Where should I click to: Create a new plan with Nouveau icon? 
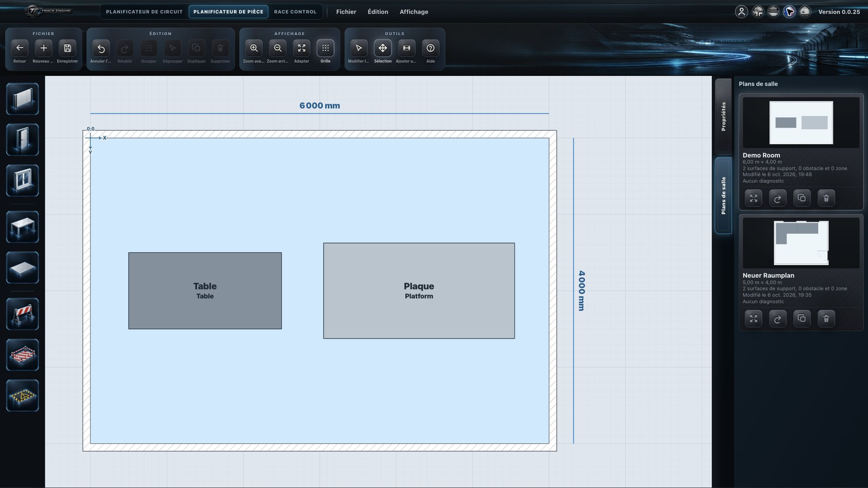pos(43,48)
